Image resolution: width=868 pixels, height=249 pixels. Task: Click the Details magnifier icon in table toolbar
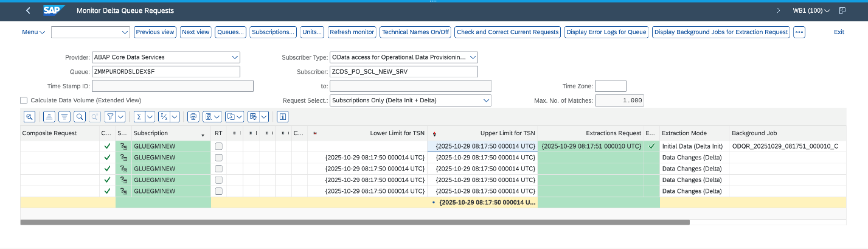click(29, 116)
